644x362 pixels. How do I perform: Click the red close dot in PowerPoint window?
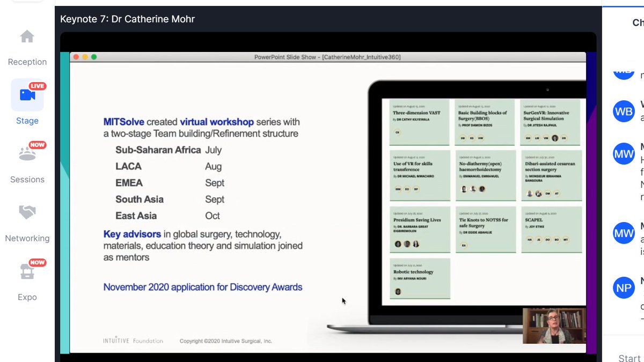(x=76, y=57)
